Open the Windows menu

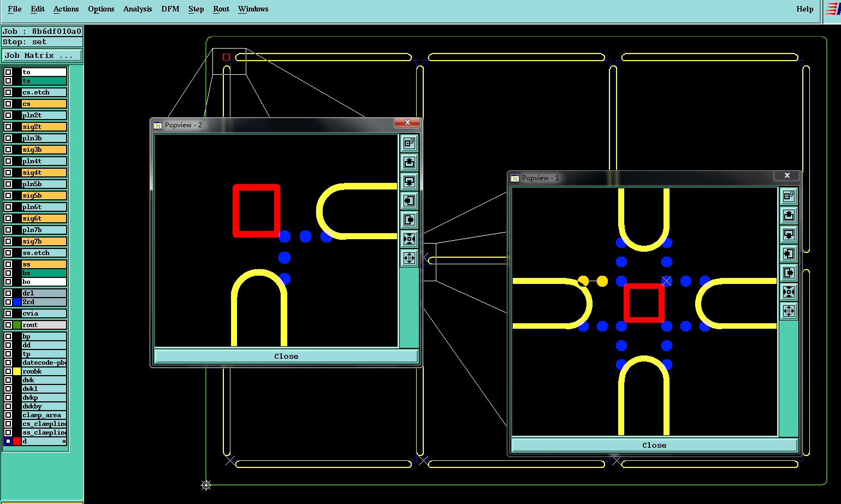[253, 9]
